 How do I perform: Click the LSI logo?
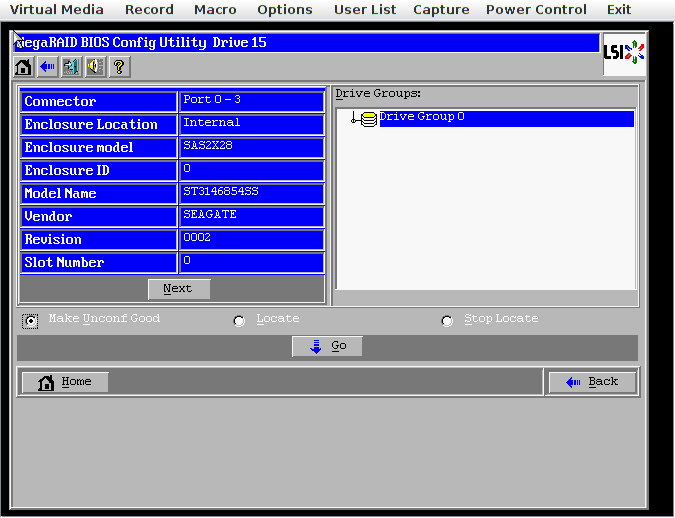(624, 53)
